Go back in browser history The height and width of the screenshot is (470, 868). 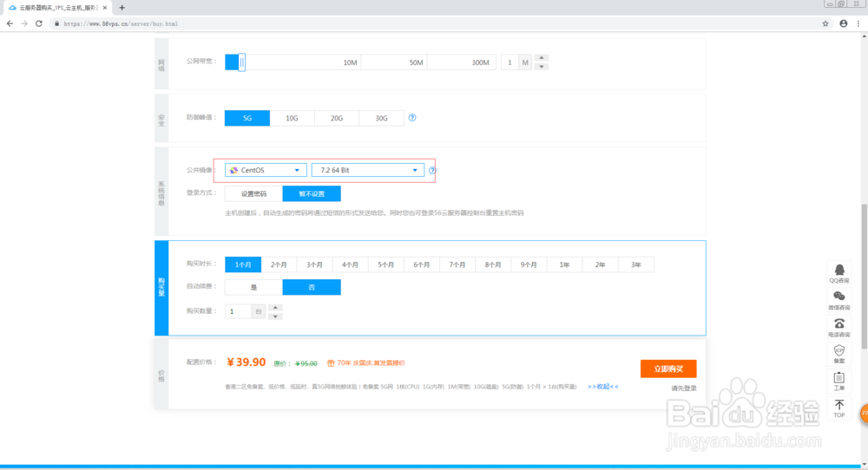pyautogui.click(x=10, y=23)
